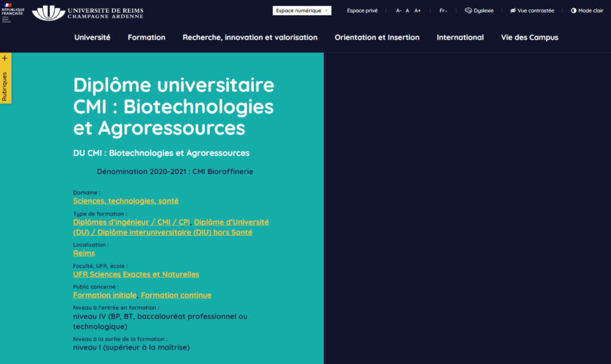Click the Diplôme universitaire CMI page title

[x=174, y=106]
